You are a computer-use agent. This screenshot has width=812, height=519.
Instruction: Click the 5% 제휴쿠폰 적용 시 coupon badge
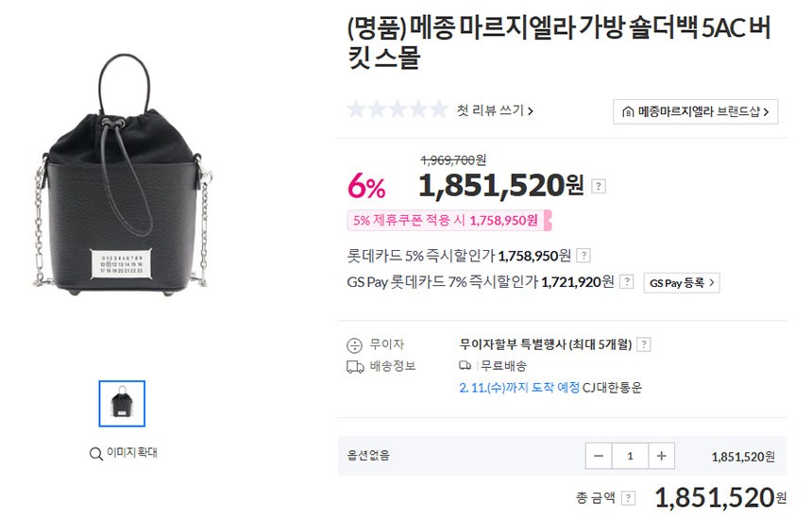[x=446, y=221]
